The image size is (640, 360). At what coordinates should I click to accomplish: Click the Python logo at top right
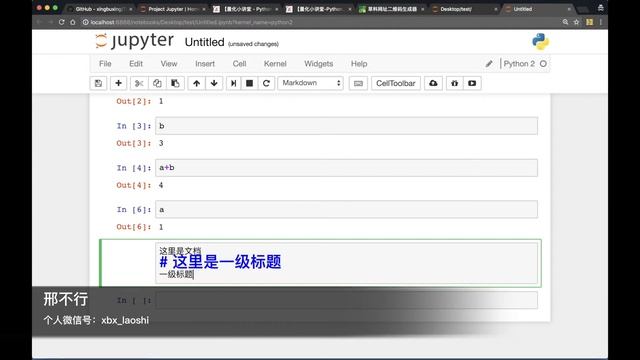540,42
